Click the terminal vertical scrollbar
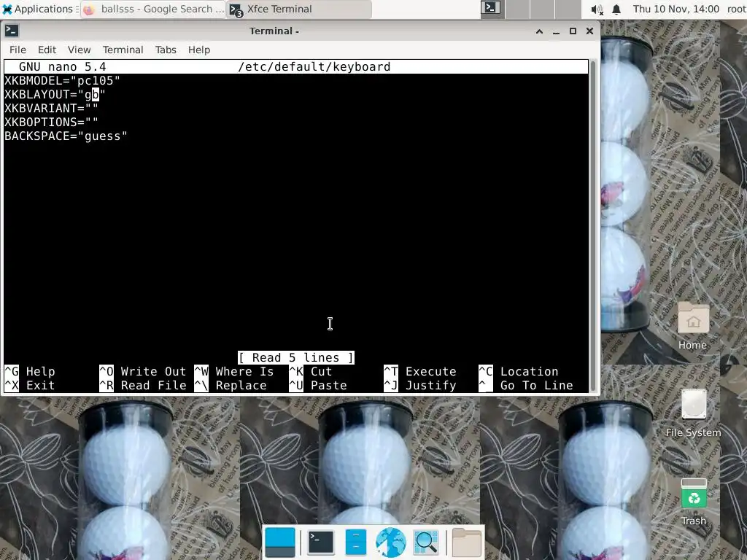The width and height of the screenshot is (747, 560). click(593, 225)
